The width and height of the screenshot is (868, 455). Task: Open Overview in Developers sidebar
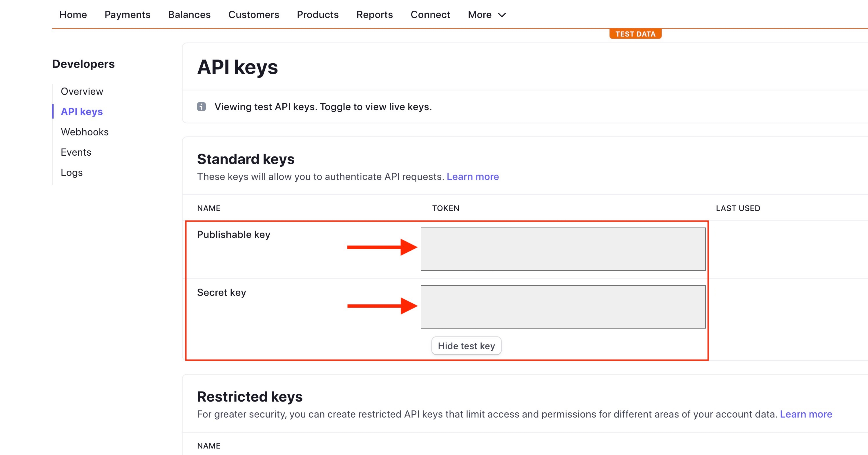coord(82,91)
